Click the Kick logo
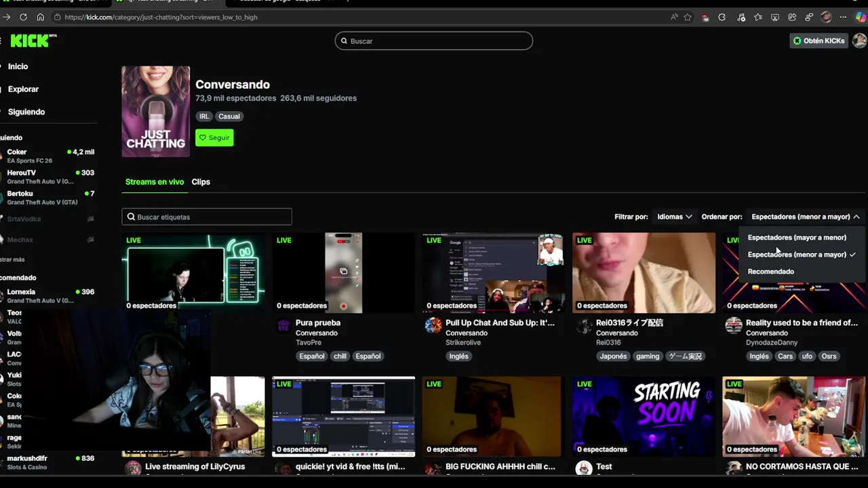This screenshot has width=868, height=488. pyautogui.click(x=33, y=41)
